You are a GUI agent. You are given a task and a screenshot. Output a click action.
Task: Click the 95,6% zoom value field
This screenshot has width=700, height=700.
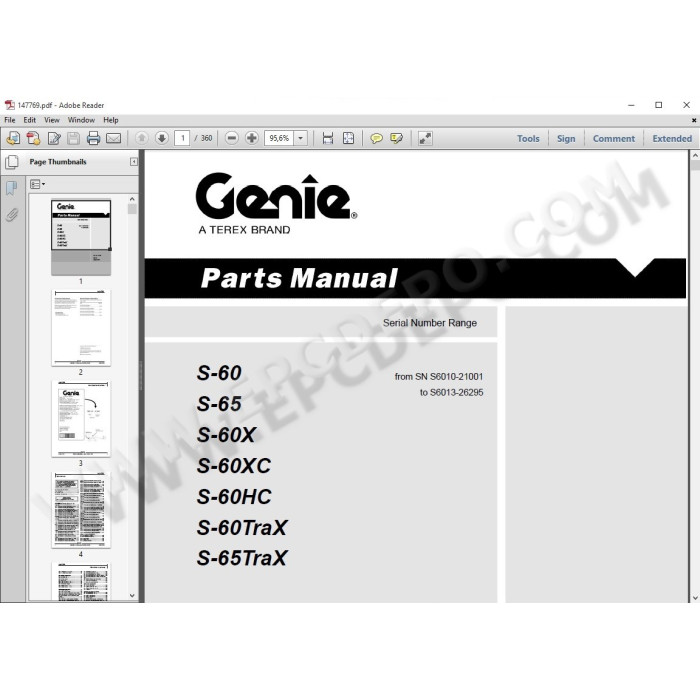coord(279,138)
